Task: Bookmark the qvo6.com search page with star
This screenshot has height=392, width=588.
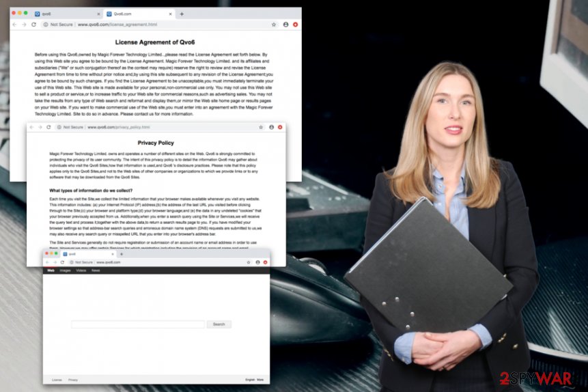Action: [249, 262]
